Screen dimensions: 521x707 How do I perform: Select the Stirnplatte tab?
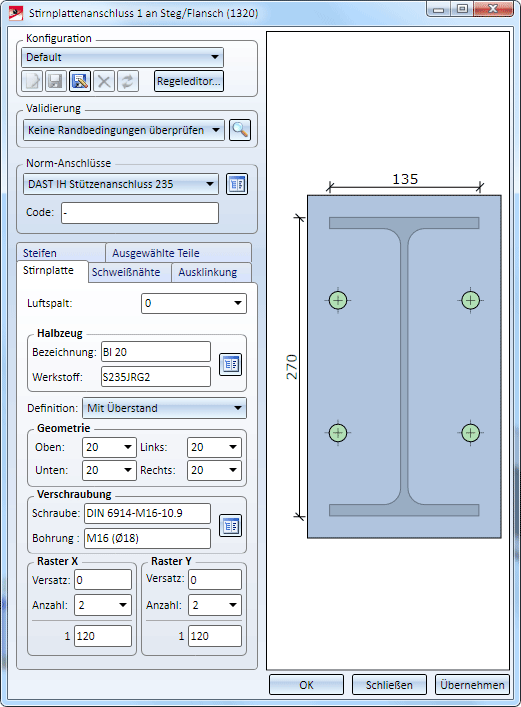point(52,271)
